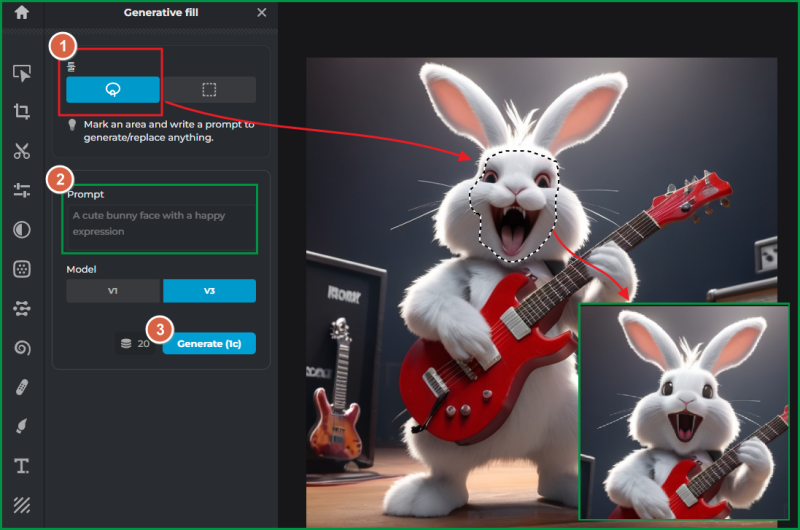Go to the Home icon
This screenshot has width=800, height=530.
21,12
